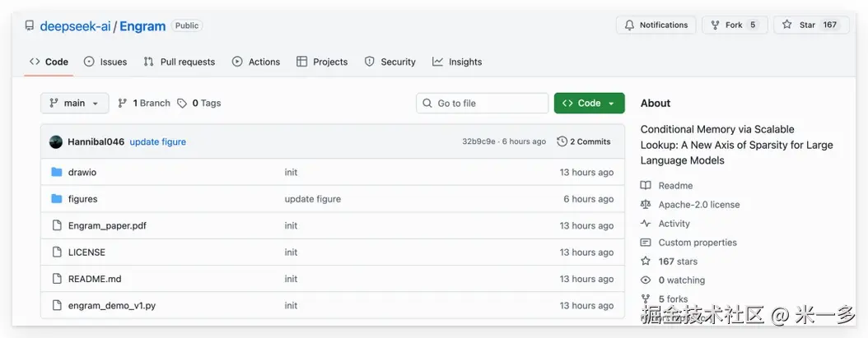Image resolution: width=868 pixels, height=338 pixels.
Task: Open the 0 watching link
Action: [681, 280]
